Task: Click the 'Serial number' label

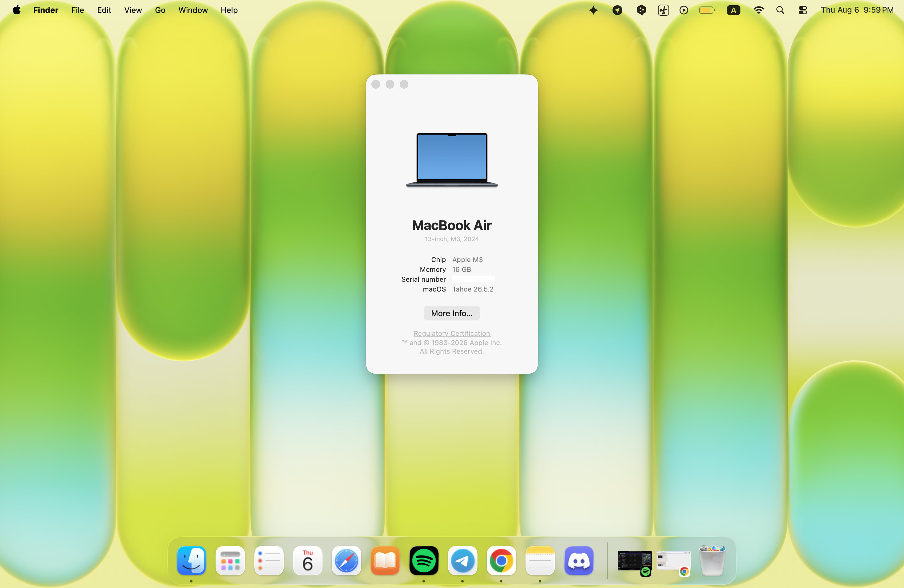Action: pos(423,279)
